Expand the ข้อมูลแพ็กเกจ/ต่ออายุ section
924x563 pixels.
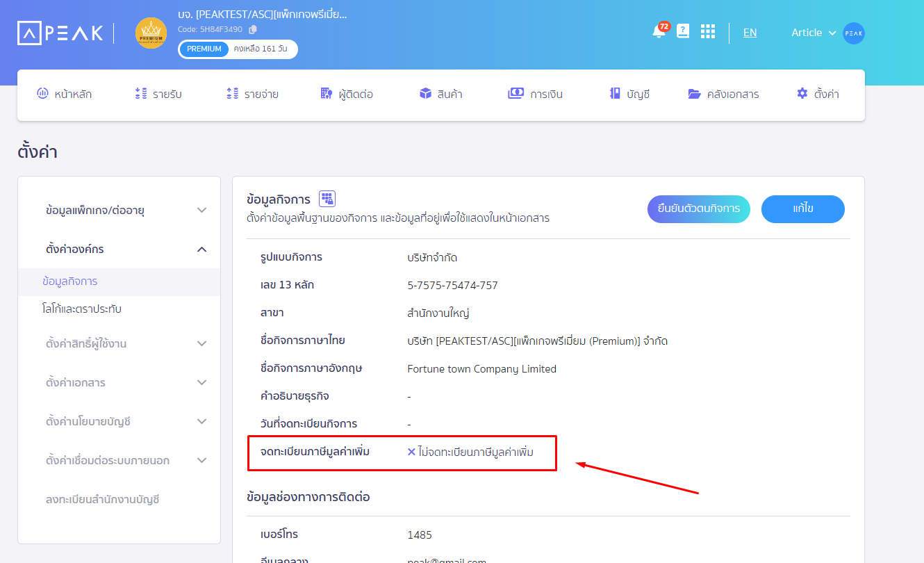(x=201, y=210)
